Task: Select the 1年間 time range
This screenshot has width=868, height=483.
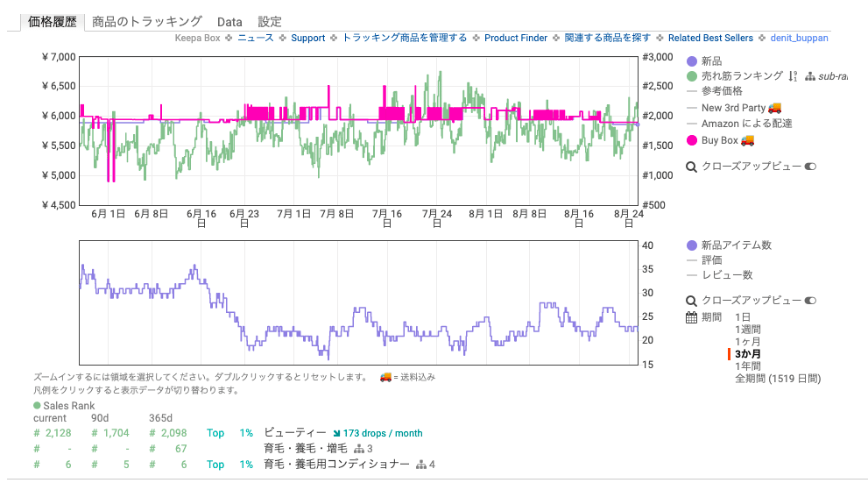Action: pos(747,366)
